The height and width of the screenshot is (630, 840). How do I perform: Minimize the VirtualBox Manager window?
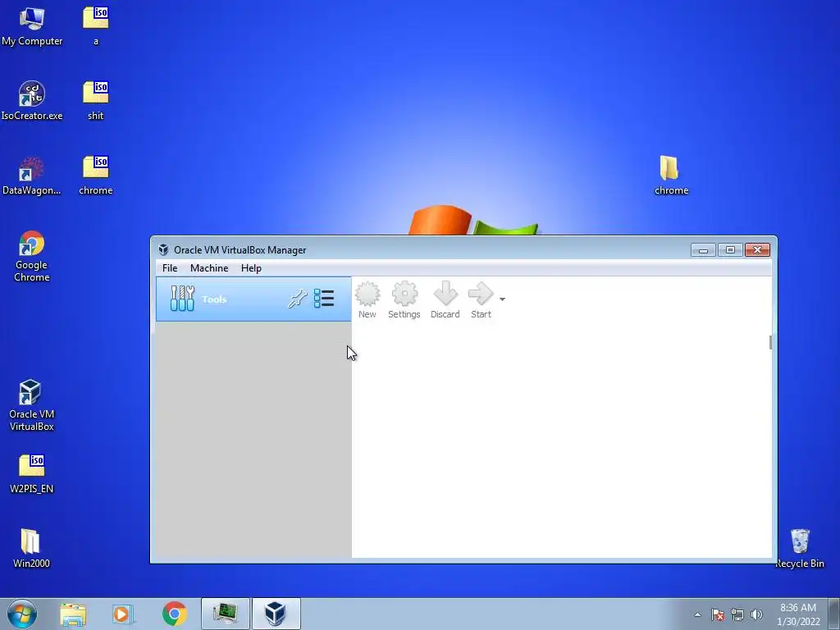(703, 250)
